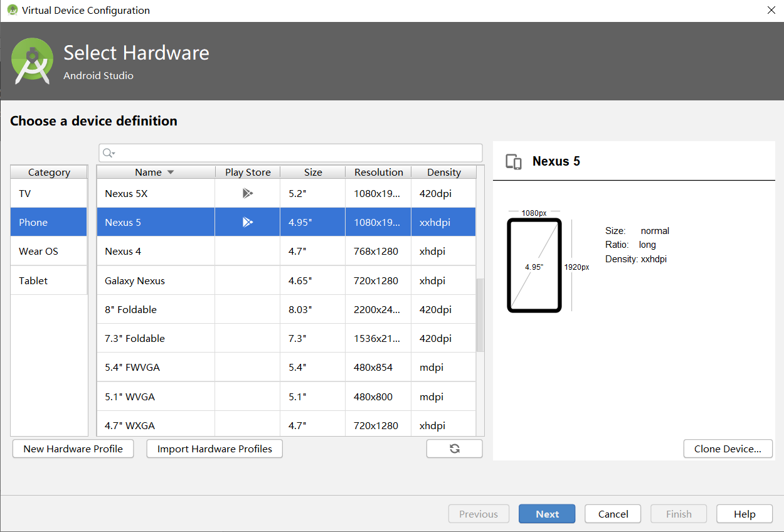Click the 4.65" size cell

[313, 280]
